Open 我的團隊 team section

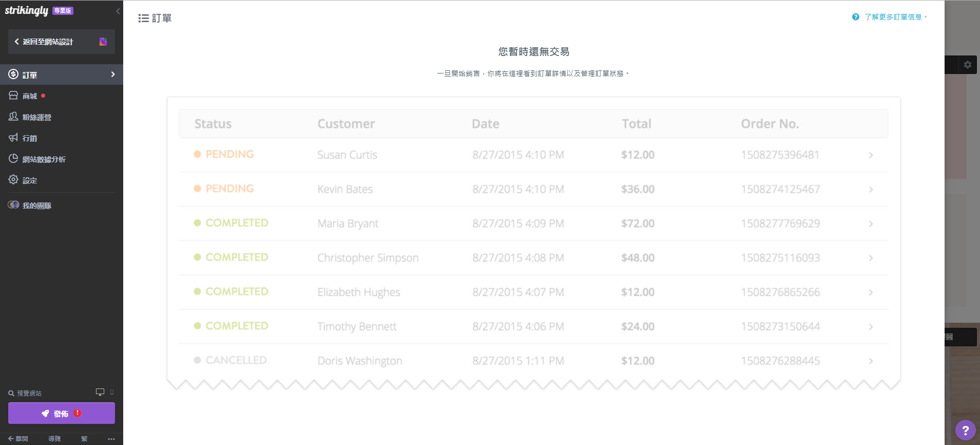36,206
